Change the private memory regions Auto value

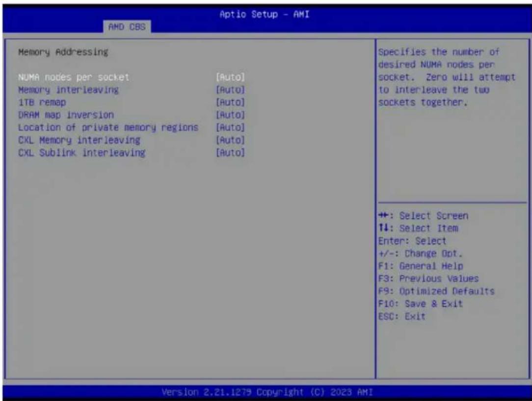230,127
